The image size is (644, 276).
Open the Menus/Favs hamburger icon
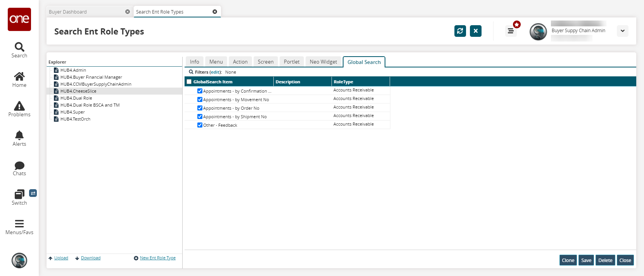(x=19, y=227)
